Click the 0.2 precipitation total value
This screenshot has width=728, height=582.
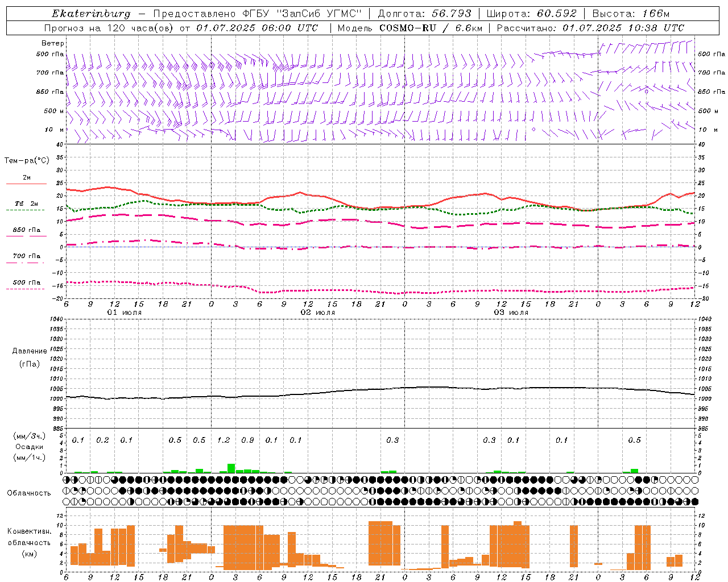pyautogui.click(x=102, y=440)
